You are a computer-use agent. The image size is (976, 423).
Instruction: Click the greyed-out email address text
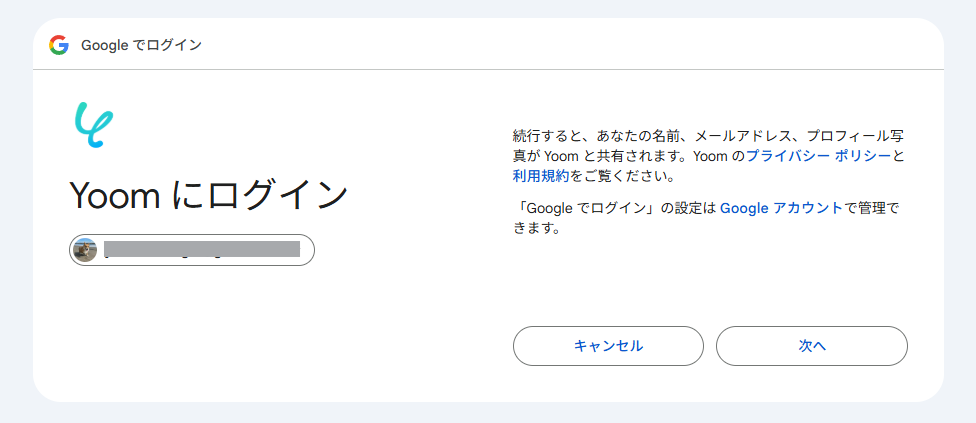pyautogui.click(x=202, y=250)
